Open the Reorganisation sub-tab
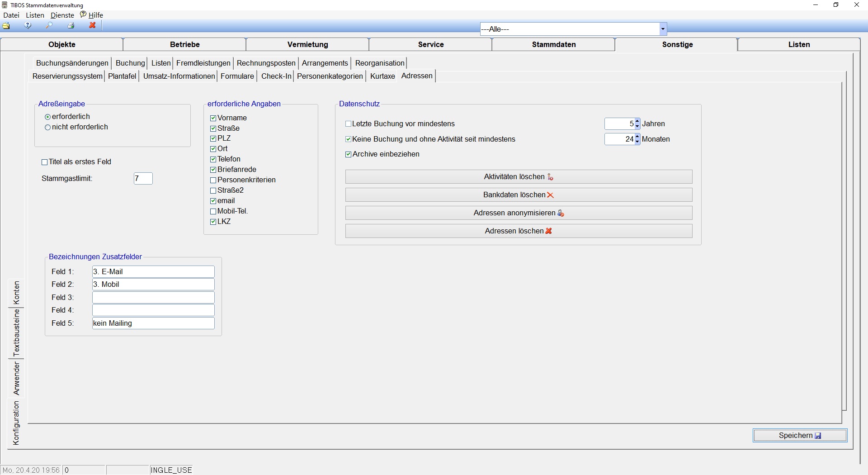868x475 pixels. 380,63
